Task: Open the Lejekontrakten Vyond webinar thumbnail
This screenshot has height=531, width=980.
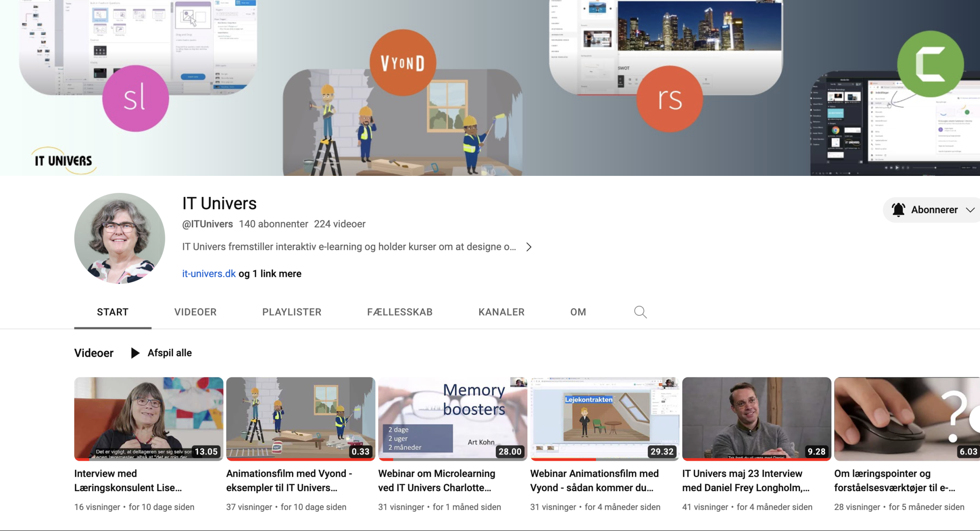Action: (x=605, y=419)
